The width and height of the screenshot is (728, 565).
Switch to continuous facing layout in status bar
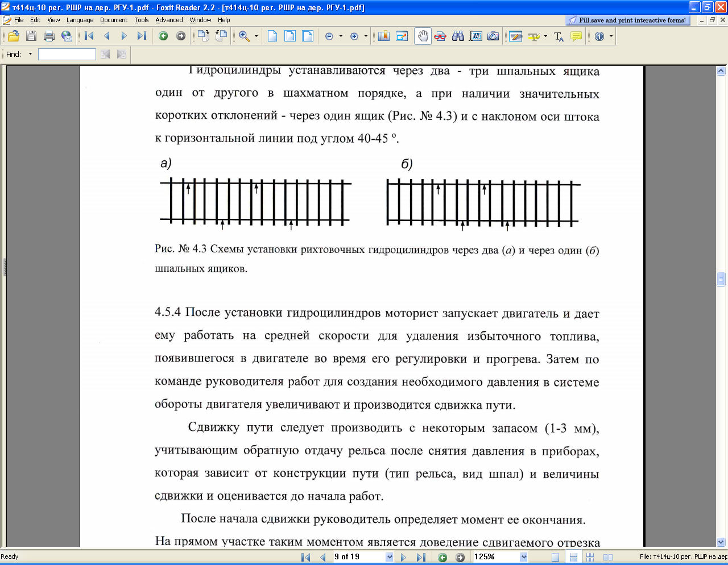pyautogui.click(x=590, y=557)
